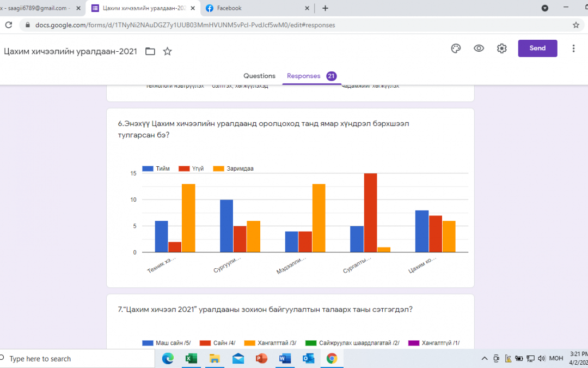The height and width of the screenshot is (368, 588).
Task: Open Meet Now camera tray icon
Action: point(496,358)
